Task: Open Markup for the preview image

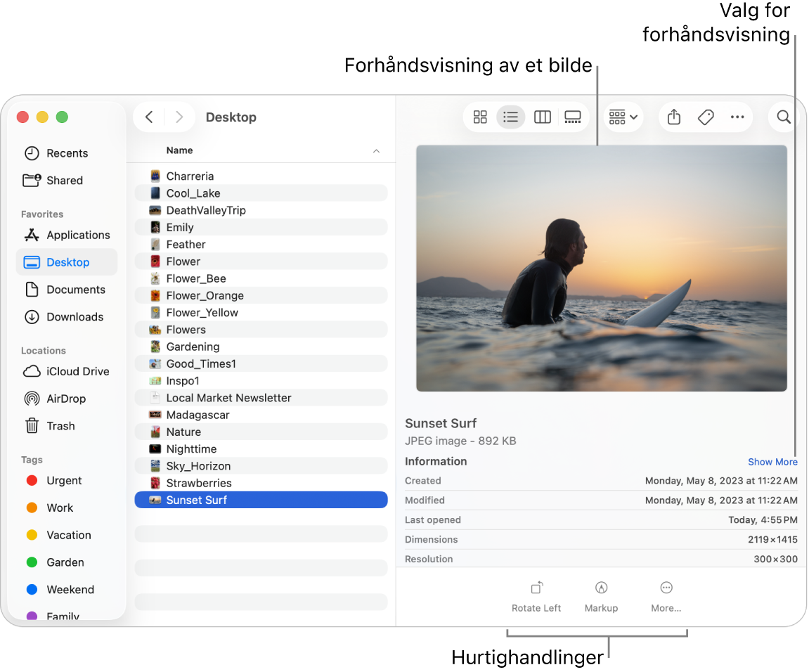Action: click(x=601, y=596)
